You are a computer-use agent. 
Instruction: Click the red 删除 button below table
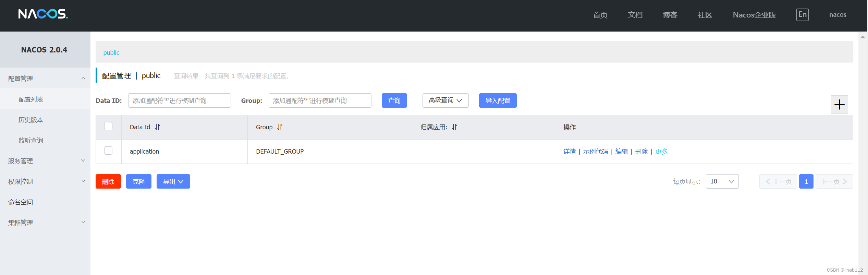(x=108, y=181)
